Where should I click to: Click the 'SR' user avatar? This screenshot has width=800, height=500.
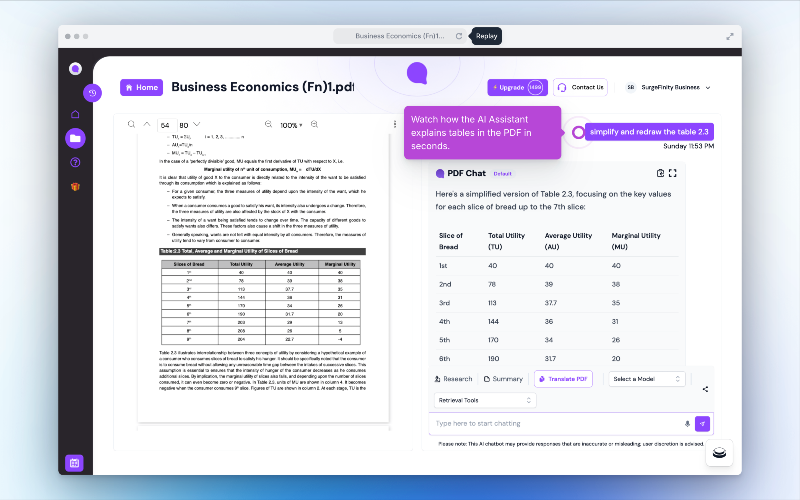pyautogui.click(x=631, y=87)
